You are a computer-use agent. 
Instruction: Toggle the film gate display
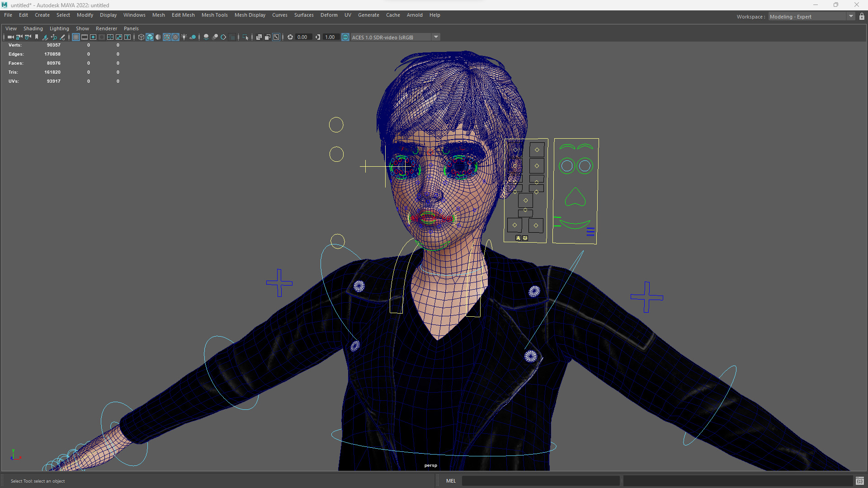[85, 37]
